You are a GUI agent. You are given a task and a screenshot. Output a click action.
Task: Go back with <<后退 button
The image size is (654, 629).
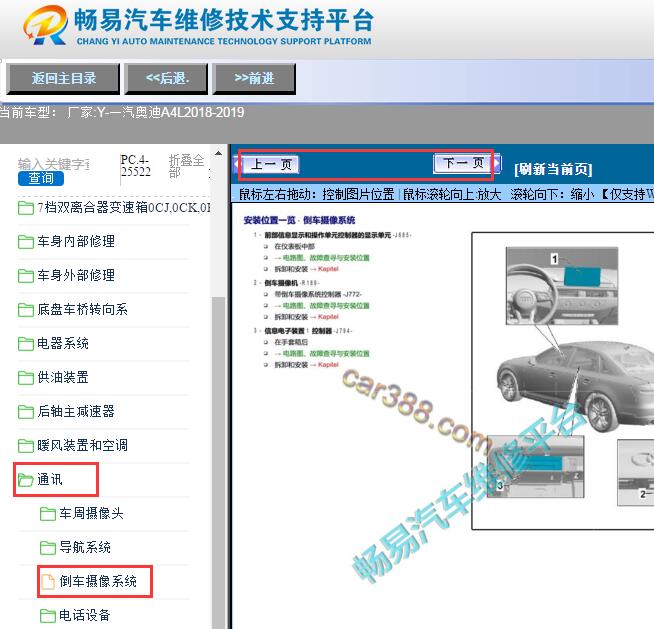(167, 78)
